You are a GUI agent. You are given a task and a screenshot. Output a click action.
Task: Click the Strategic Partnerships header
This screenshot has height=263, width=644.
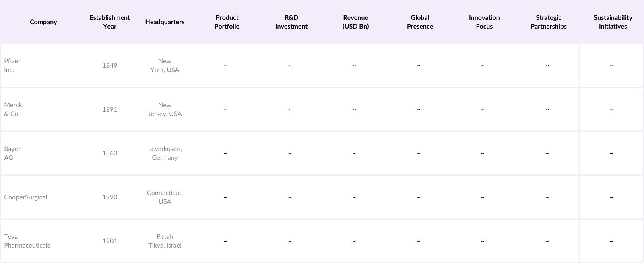[548, 22]
